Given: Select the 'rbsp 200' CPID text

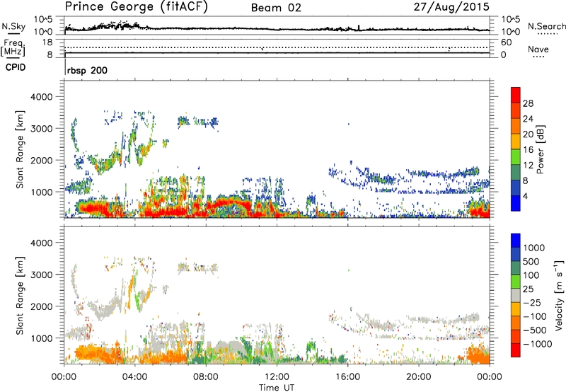Looking at the screenshot, I should [x=87, y=70].
